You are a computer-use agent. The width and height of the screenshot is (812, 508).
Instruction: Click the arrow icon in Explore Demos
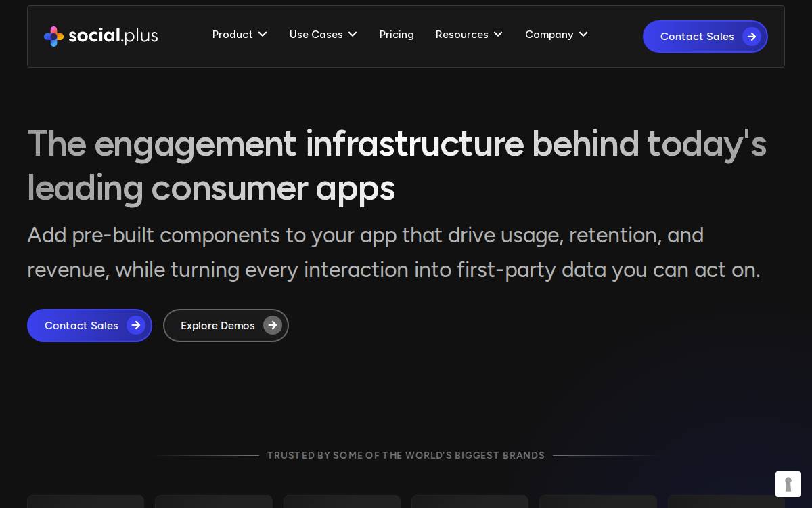click(273, 325)
